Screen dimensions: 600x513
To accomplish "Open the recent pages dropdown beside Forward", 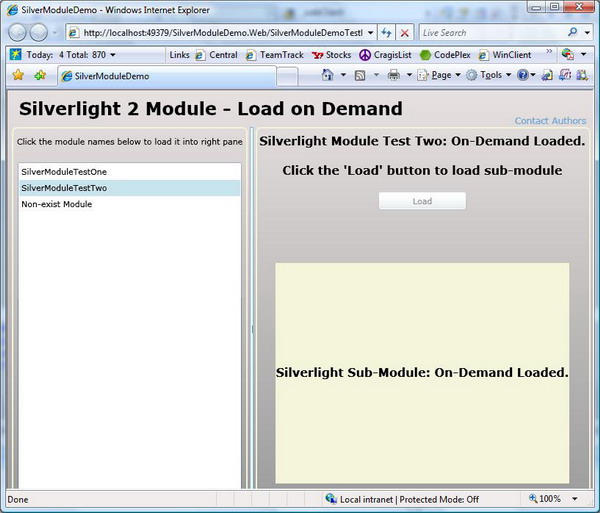I will 55,33.
